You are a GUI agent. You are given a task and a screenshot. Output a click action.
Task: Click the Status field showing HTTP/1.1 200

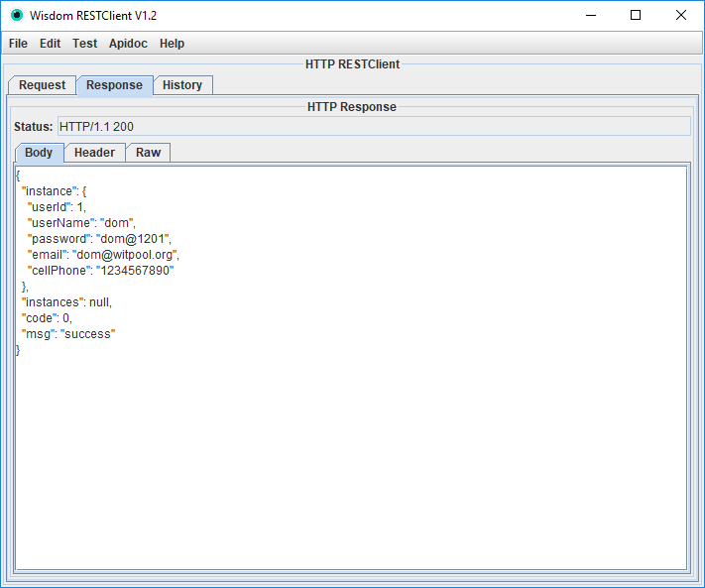(x=374, y=126)
